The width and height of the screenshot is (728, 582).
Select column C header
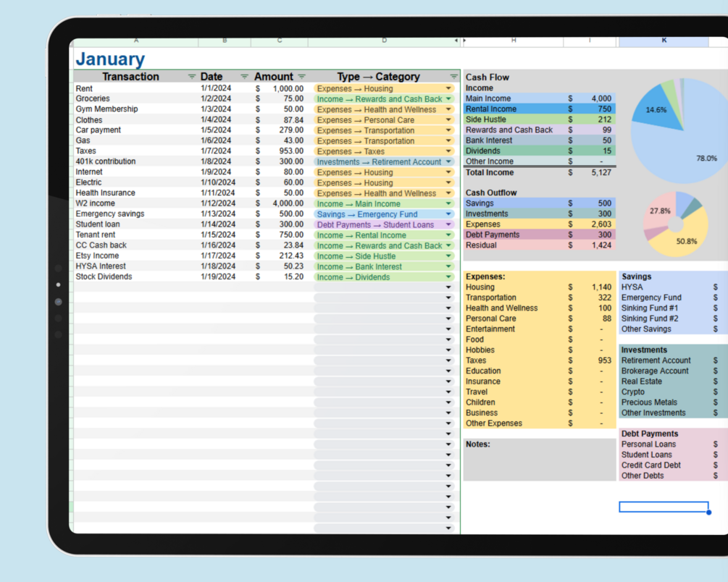click(280, 41)
